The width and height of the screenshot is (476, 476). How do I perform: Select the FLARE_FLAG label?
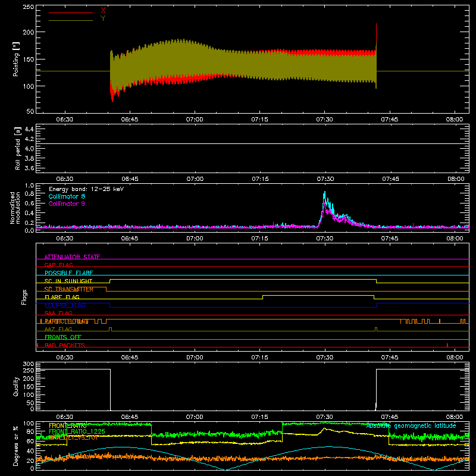62,297
